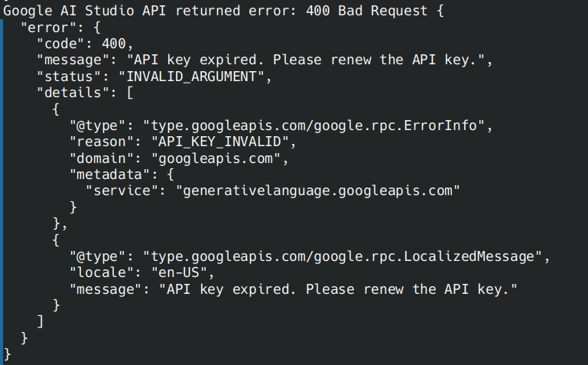Click the second 'API key expired' message string

[x=338, y=289]
